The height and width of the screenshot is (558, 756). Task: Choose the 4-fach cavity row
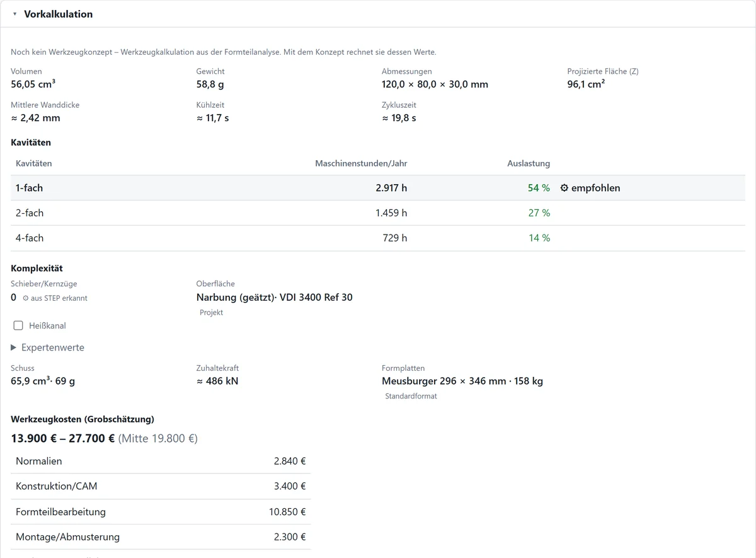click(x=378, y=238)
